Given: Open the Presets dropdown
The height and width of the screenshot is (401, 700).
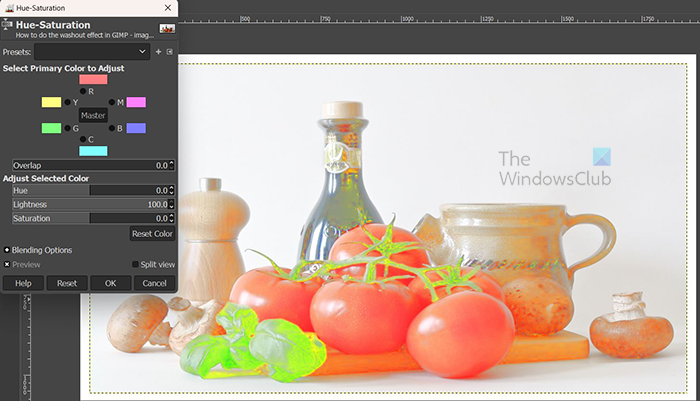Looking at the screenshot, I should pyautogui.click(x=92, y=52).
